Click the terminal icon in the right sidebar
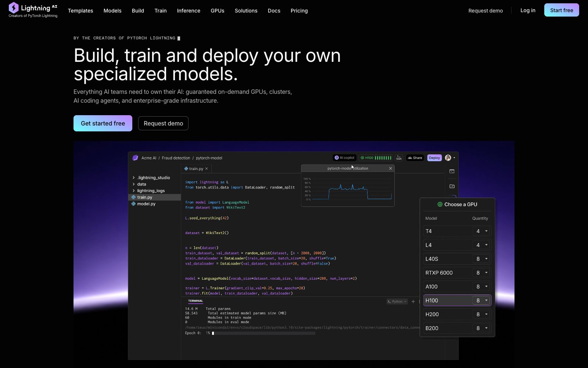 [452, 171]
